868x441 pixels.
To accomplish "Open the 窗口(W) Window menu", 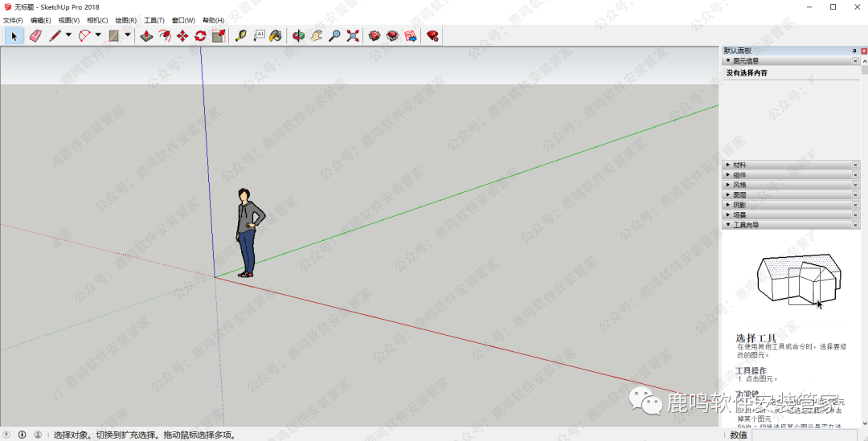I will point(183,20).
